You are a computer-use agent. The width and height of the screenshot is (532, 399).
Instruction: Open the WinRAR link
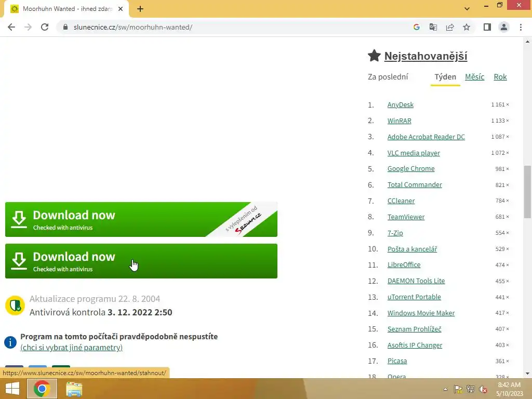point(400,121)
